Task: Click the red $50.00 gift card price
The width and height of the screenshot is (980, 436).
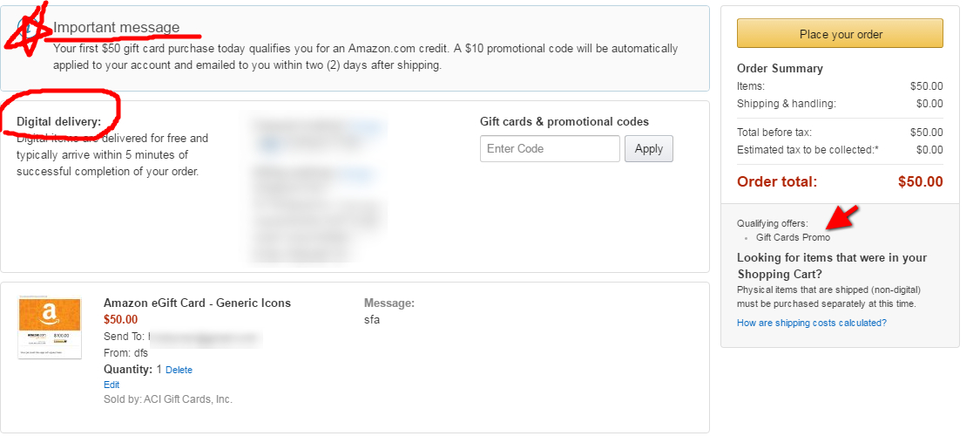Action: [x=120, y=319]
